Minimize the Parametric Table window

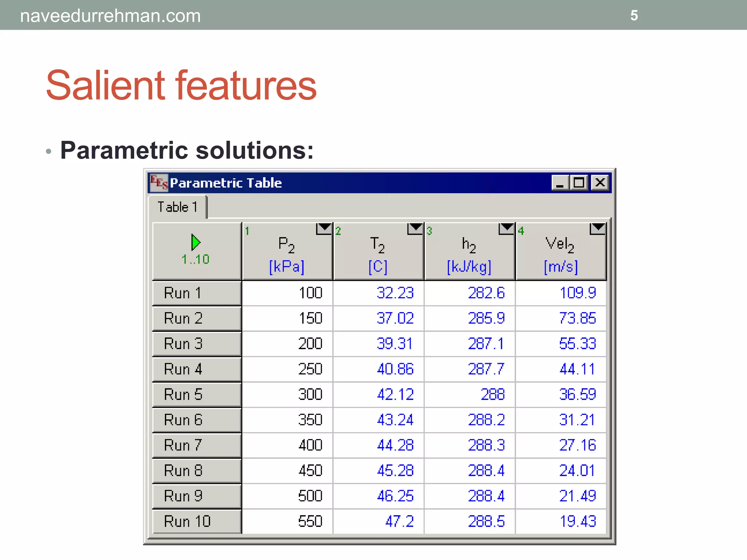[x=560, y=182]
